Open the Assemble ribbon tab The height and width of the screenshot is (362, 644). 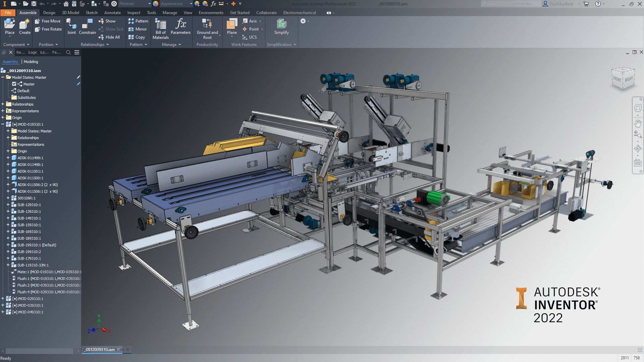[28, 12]
